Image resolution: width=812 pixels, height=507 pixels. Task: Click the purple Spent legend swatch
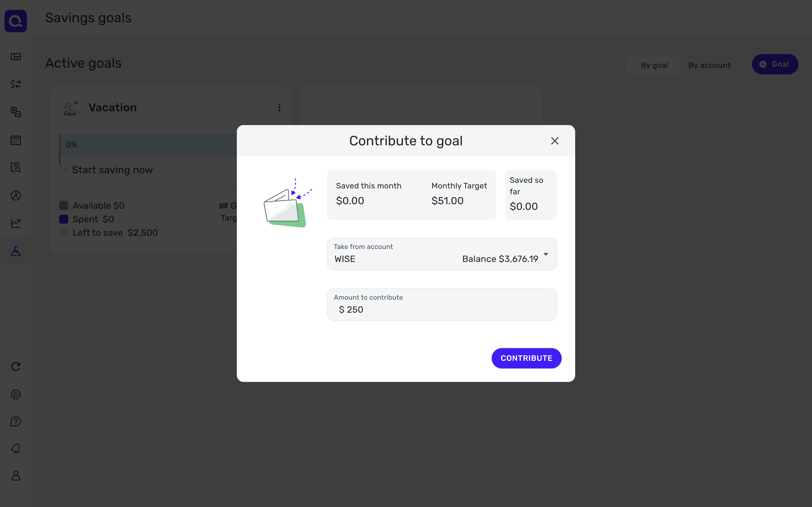click(x=64, y=219)
